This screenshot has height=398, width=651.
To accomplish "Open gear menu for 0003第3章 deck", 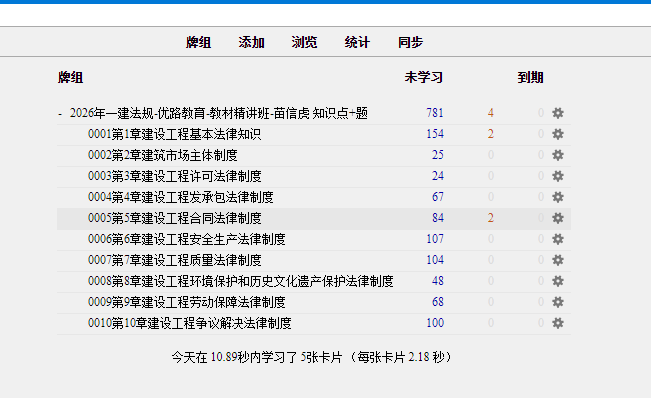I will coord(558,176).
